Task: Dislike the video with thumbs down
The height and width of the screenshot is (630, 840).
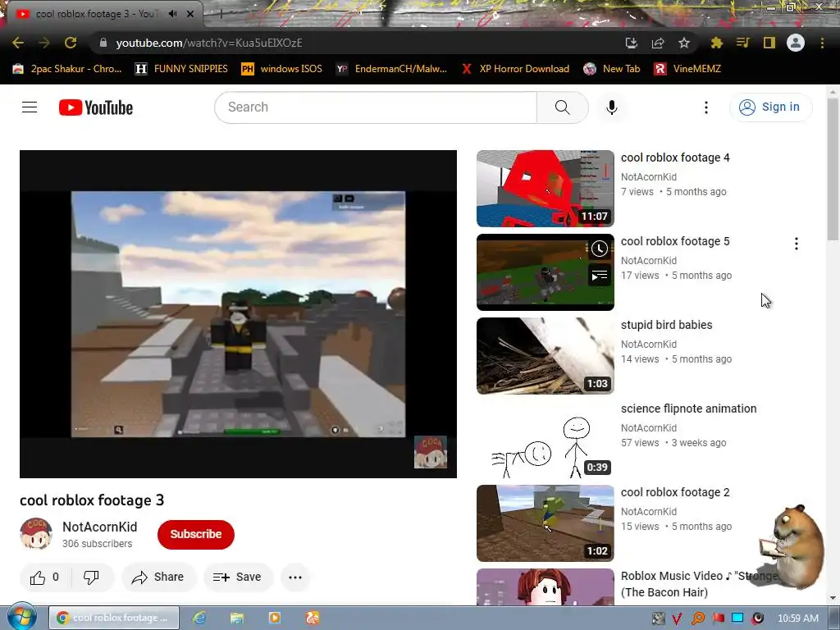Action: click(x=92, y=577)
